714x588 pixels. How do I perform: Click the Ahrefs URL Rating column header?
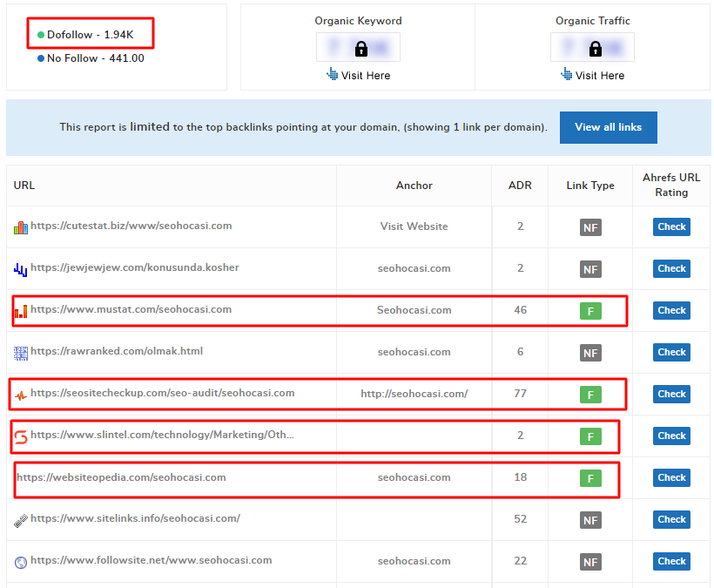671,185
